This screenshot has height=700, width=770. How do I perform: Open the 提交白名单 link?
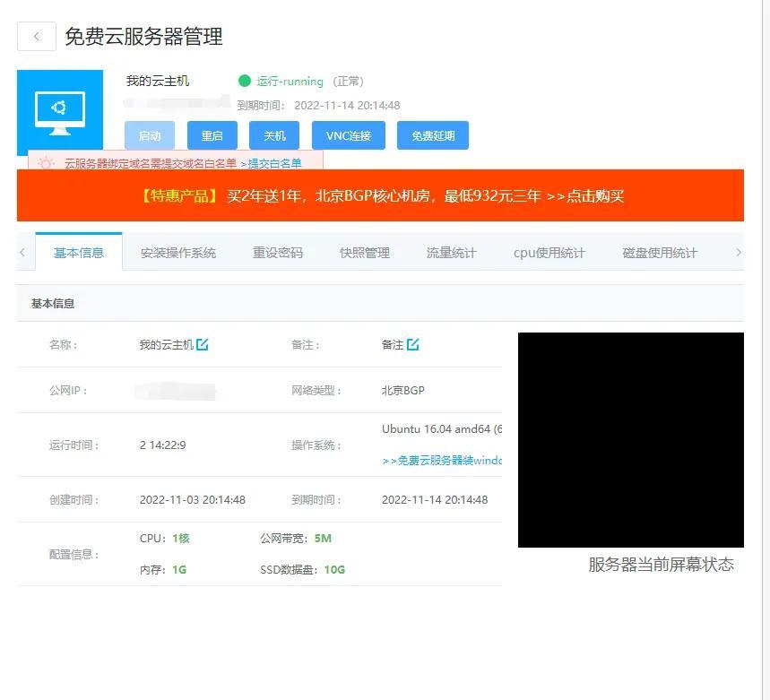(274, 163)
